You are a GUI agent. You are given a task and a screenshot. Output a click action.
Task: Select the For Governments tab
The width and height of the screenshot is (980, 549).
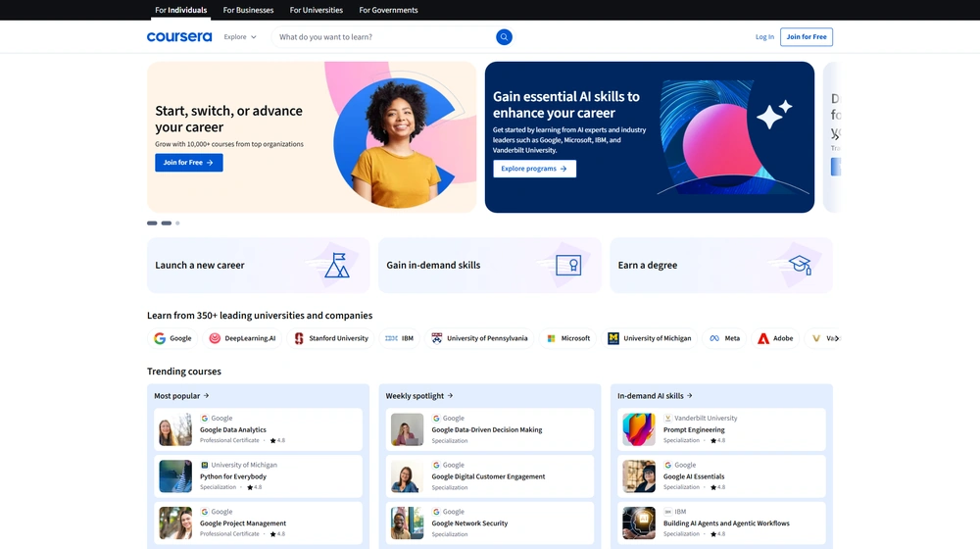[388, 10]
